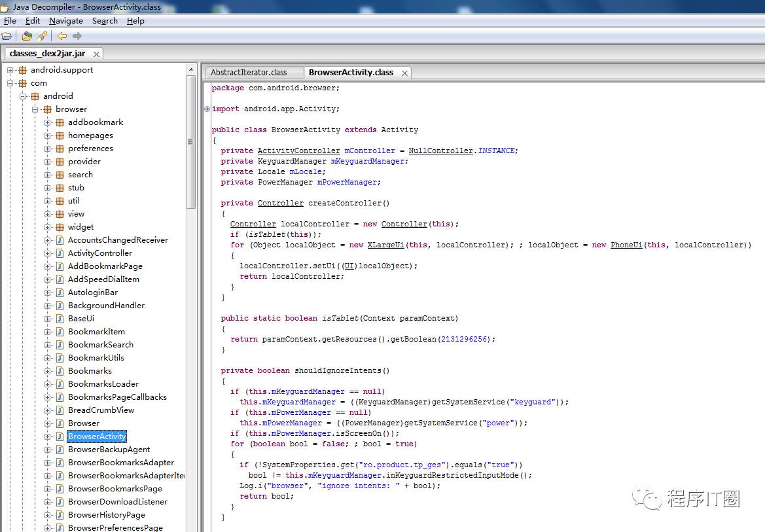The width and height of the screenshot is (765, 532).
Task: Select the AutologinBar class in tree
Action: [93, 293]
